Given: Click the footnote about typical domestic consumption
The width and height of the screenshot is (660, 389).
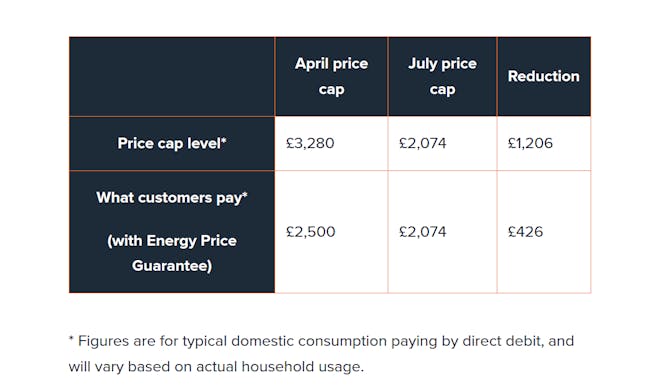Looking at the screenshot, I should [x=321, y=354].
